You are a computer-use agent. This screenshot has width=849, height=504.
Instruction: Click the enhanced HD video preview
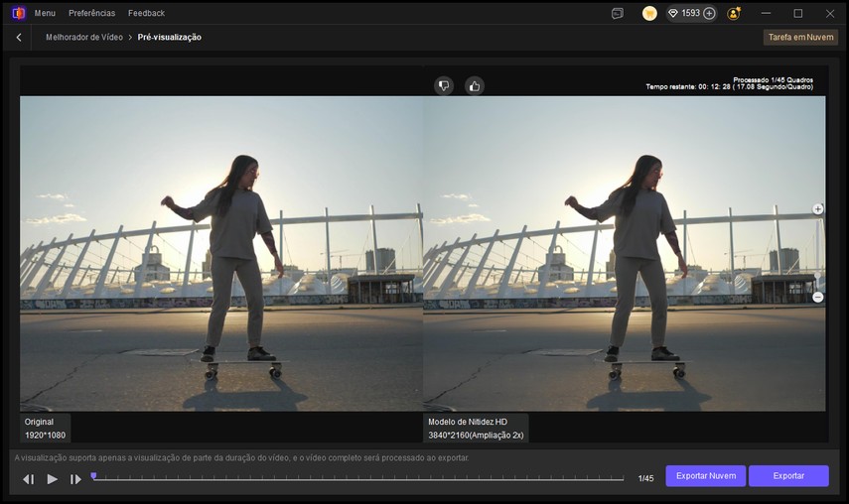coord(625,254)
